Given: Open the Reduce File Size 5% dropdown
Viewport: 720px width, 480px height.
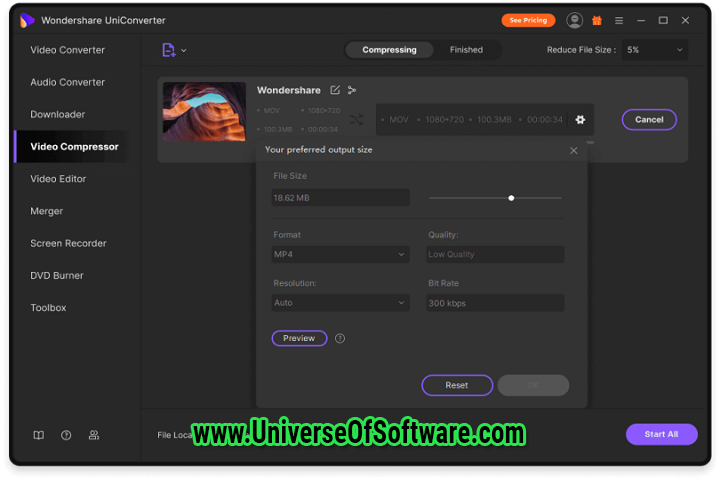Looking at the screenshot, I should [x=655, y=50].
